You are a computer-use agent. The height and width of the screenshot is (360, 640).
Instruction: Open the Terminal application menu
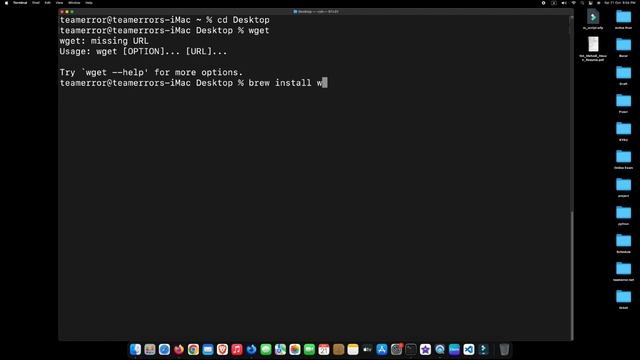tap(20, 3)
